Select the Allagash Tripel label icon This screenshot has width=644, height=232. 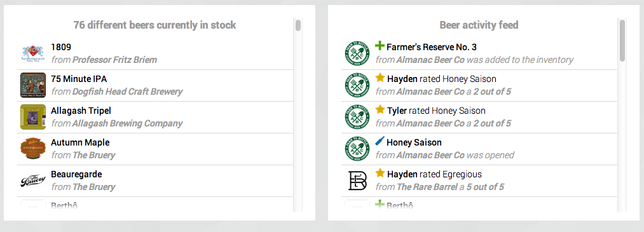(x=32, y=117)
